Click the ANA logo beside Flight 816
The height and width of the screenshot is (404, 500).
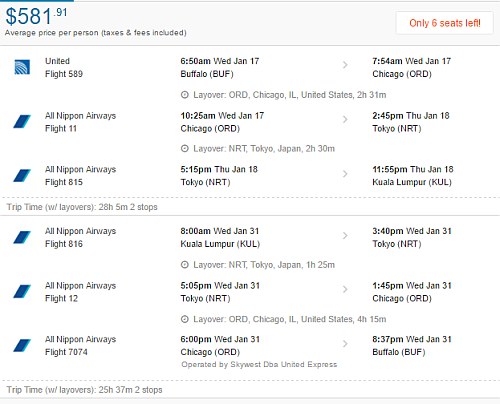(x=22, y=237)
